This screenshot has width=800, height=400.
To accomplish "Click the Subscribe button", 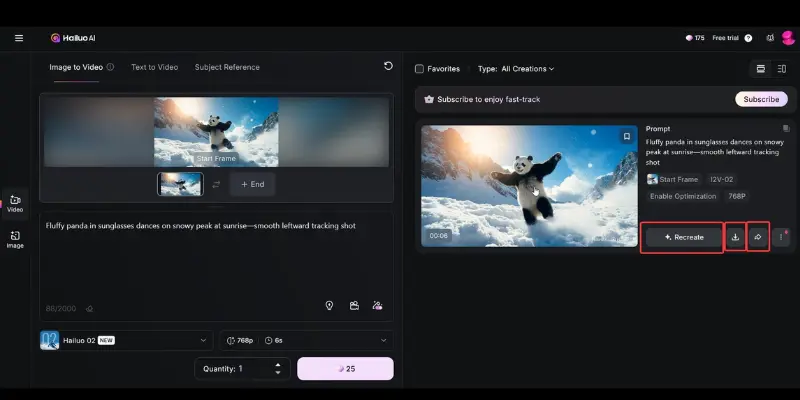I will coord(761,99).
